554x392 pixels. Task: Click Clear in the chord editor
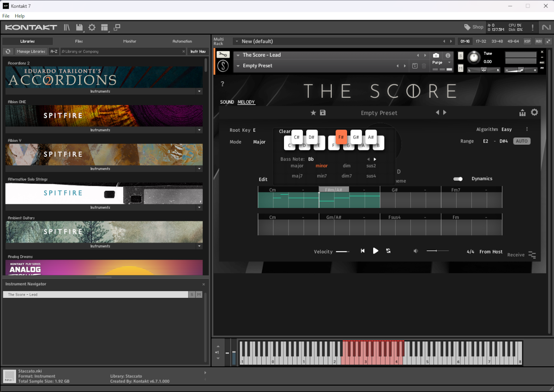(285, 131)
